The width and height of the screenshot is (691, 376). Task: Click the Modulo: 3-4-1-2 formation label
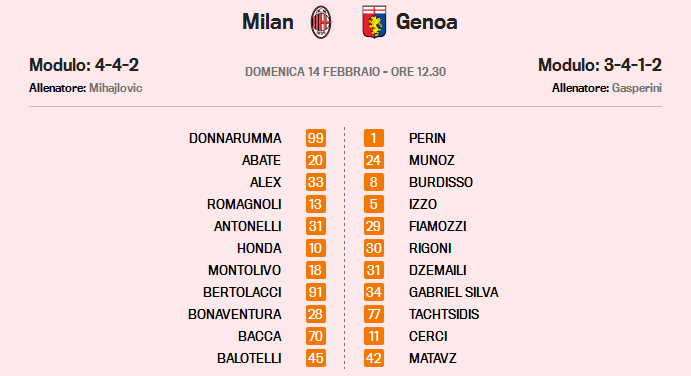[x=600, y=65]
